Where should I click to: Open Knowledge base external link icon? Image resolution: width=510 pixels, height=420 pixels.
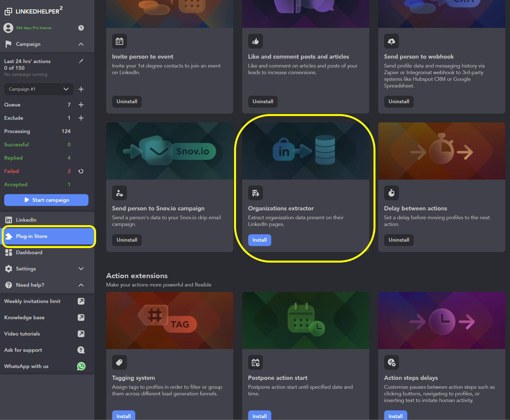[x=81, y=318]
